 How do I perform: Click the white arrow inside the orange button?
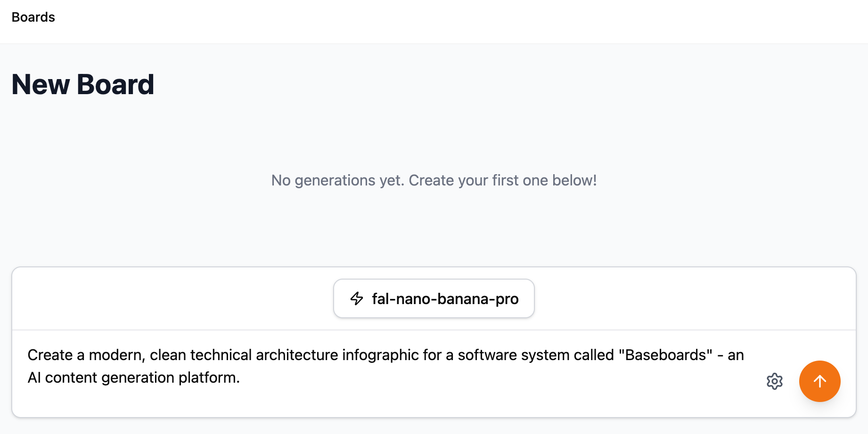click(x=819, y=381)
